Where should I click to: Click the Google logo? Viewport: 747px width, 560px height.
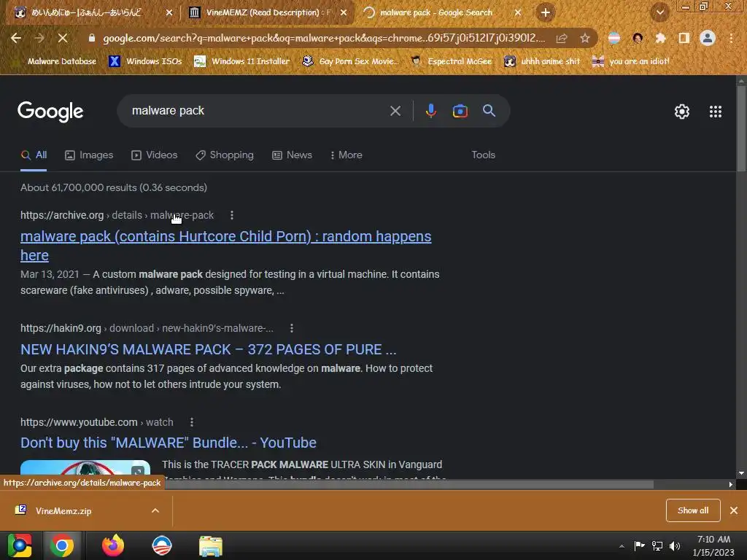point(50,112)
